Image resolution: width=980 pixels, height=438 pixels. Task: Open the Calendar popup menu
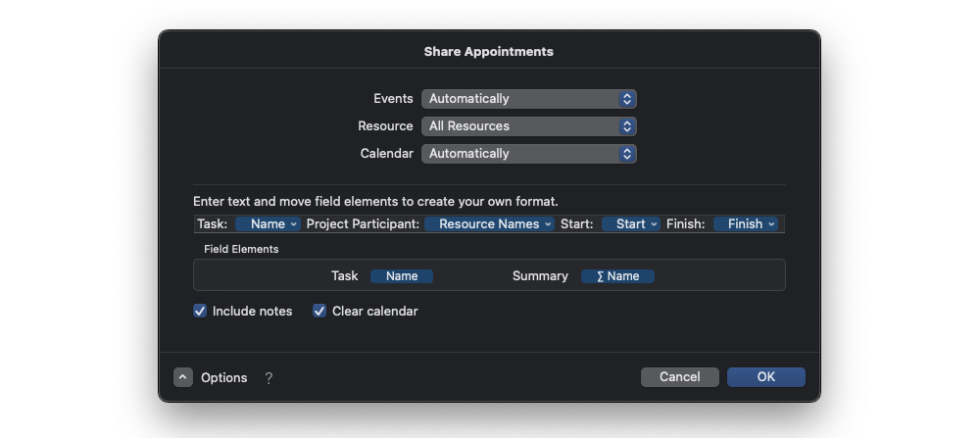tap(529, 154)
